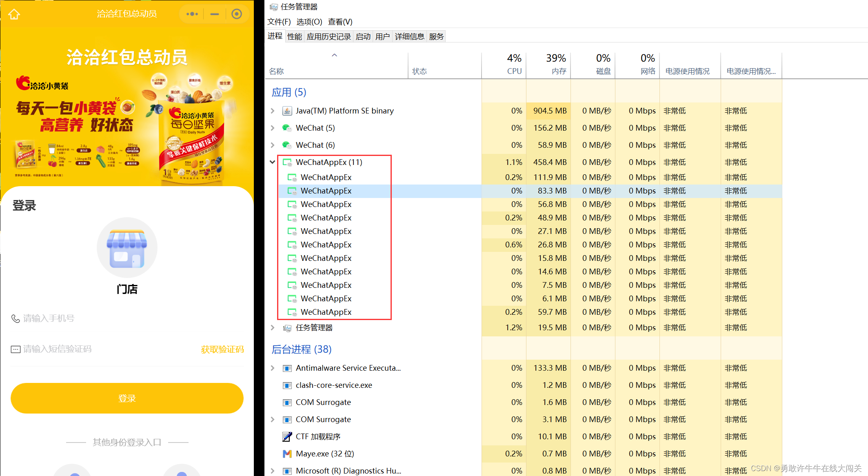This screenshot has height=476, width=868.
Task: Click the 904.5 MB memory value for Java
Action: (550, 111)
